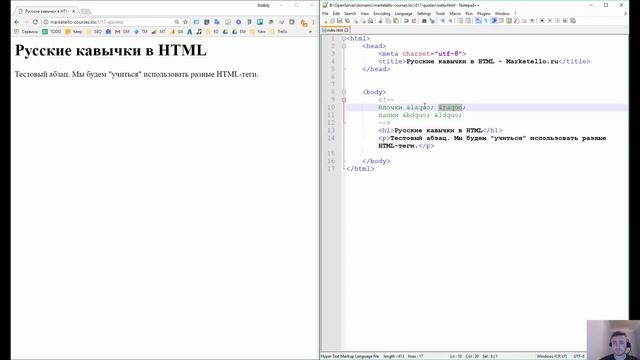Click the Chrome back arrow
Image resolution: width=640 pixels, height=360 pixels.
(17, 22)
